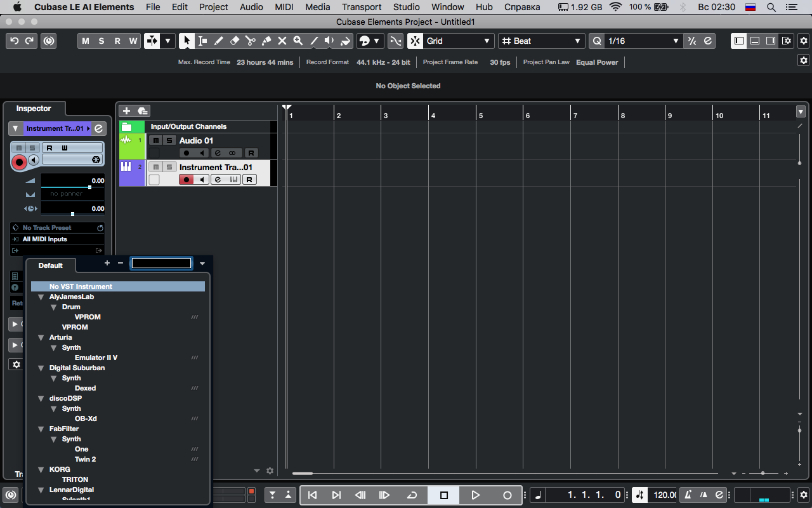Select the Play speaker tool

click(x=329, y=41)
